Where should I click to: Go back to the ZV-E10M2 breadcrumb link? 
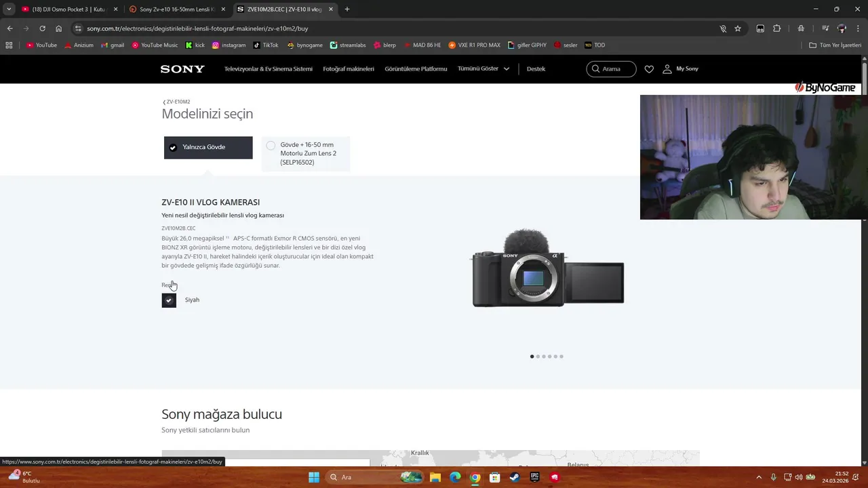point(176,102)
